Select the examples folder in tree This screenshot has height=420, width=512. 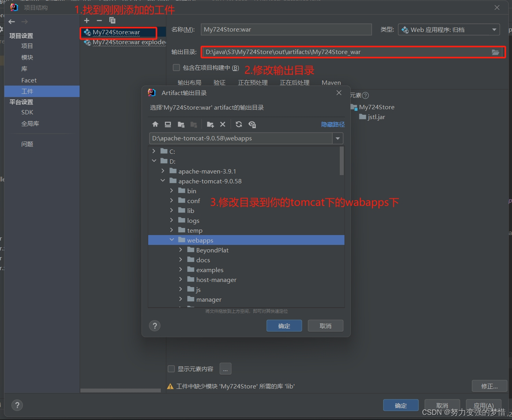tap(209, 270)
